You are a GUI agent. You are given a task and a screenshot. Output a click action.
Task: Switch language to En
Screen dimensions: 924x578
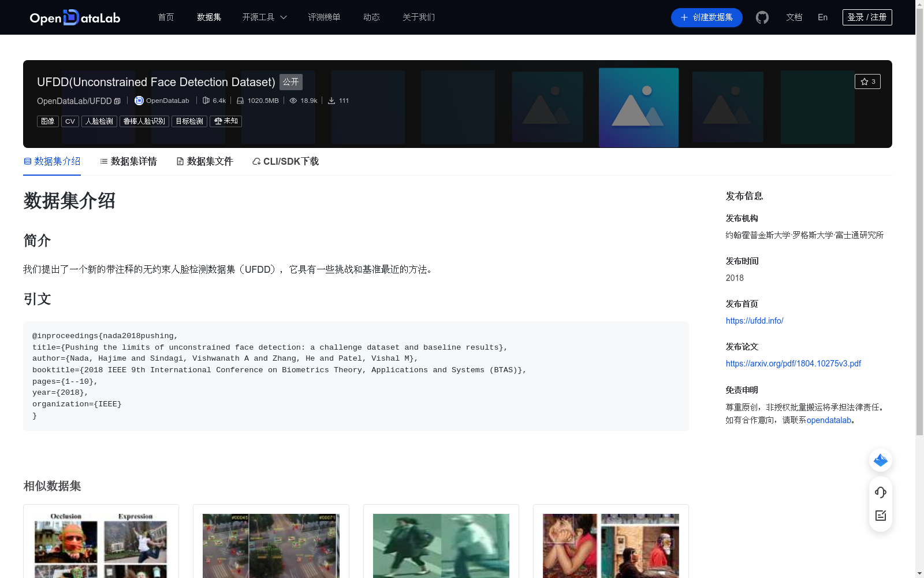[823, 17]
